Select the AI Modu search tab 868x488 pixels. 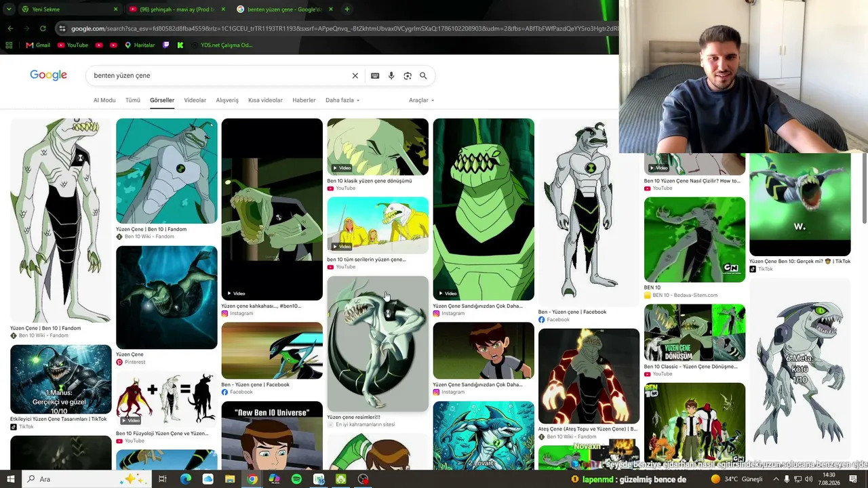pos(104,100)
